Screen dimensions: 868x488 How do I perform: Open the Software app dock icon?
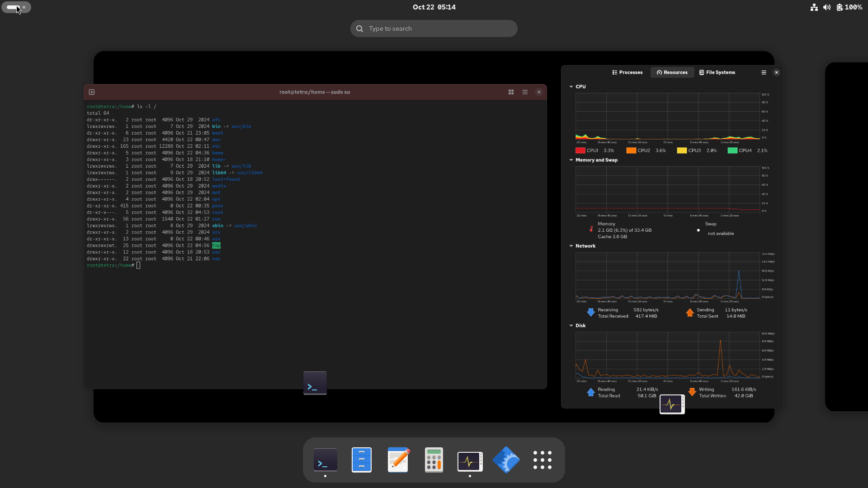pos(506,460)
